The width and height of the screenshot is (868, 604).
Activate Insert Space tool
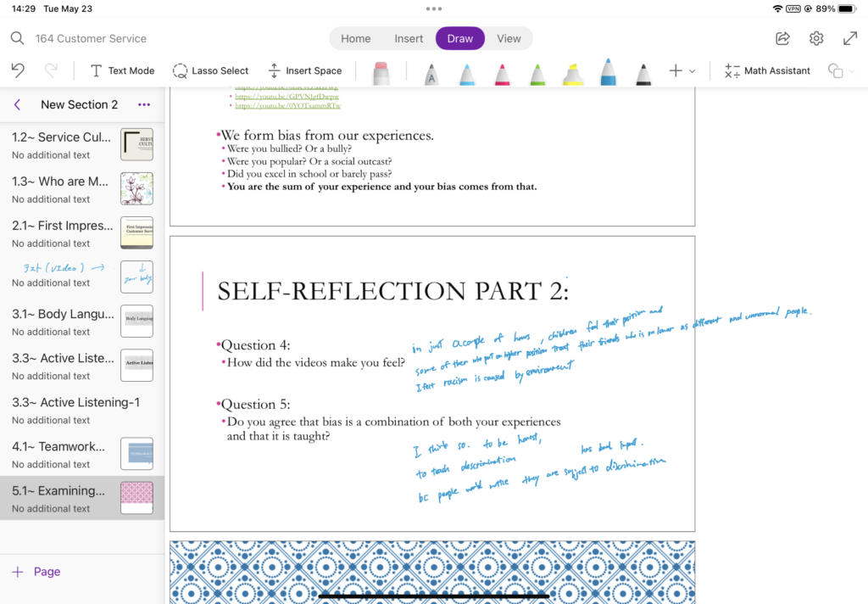point(304,70)
